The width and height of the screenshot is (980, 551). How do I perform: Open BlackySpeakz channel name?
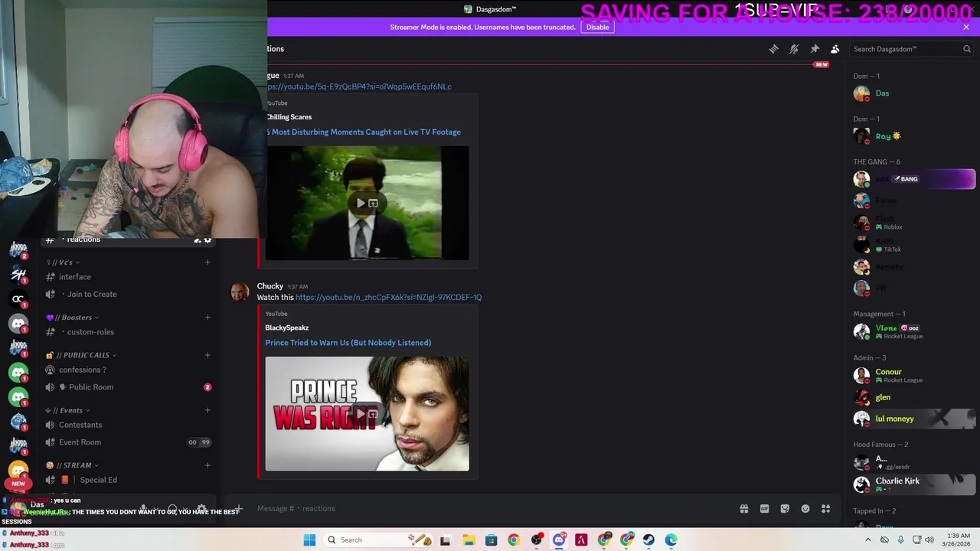tap(287, 328)
